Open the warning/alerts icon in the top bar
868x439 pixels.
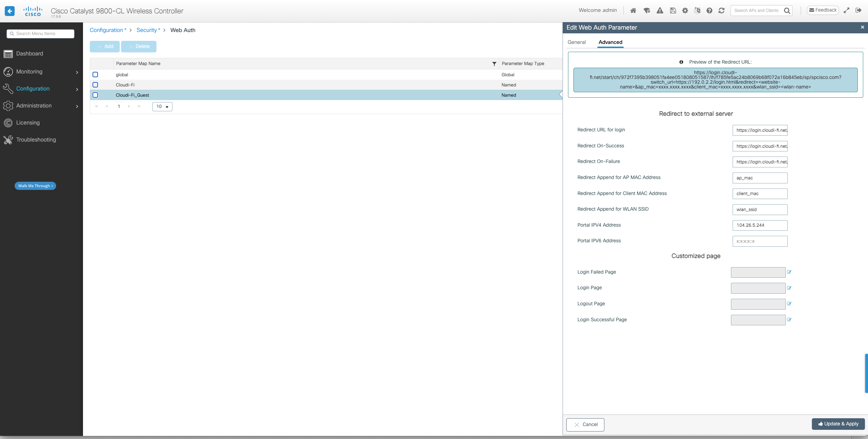[x=660, y=10]
